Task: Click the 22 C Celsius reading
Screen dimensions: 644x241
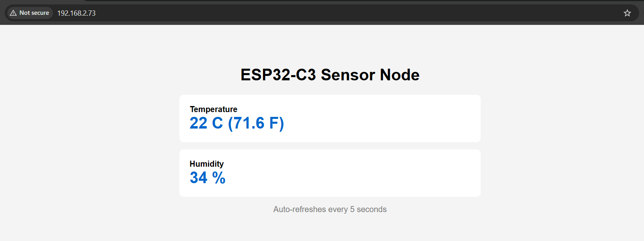Action: tap(206, 123)
